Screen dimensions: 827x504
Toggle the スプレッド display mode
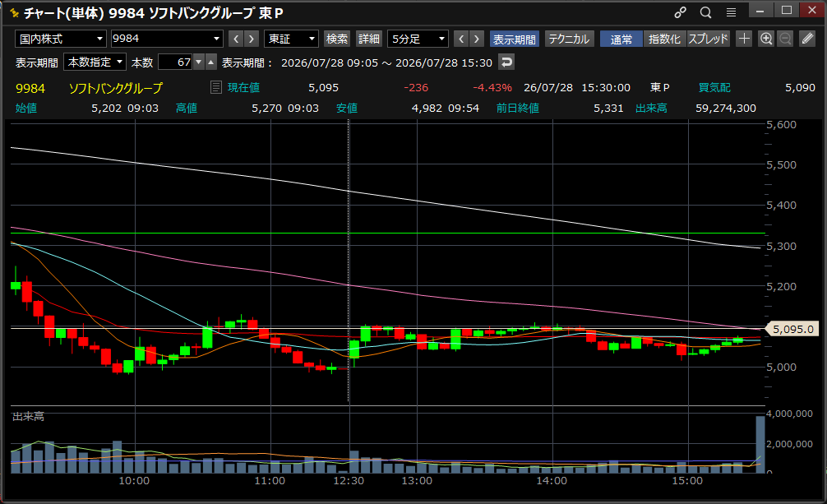point(709,39)
